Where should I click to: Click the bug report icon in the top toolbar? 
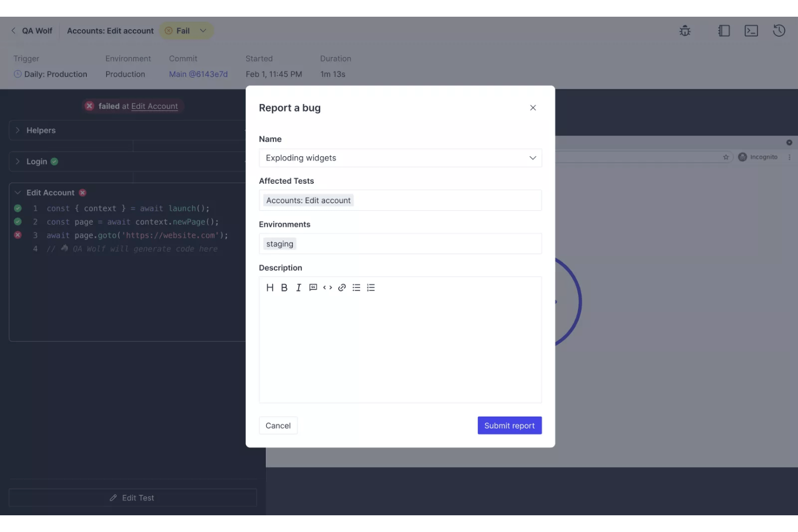(685, 31)
